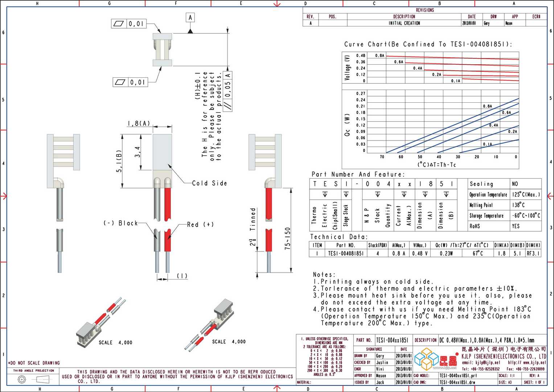This screenshot has width=554, height=392.
Task: Click note 1 about printing on cold side
Action: (373, 281)
